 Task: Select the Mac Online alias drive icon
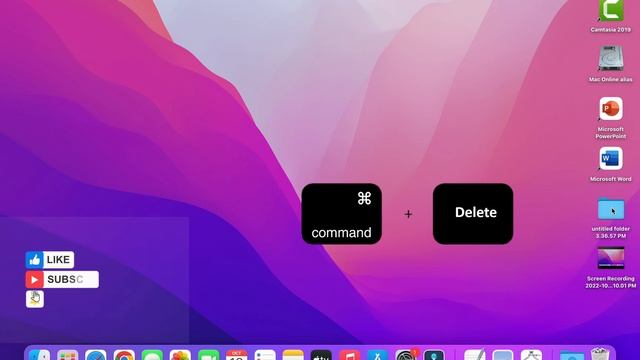pyautogui.click(x=611, y=58)
